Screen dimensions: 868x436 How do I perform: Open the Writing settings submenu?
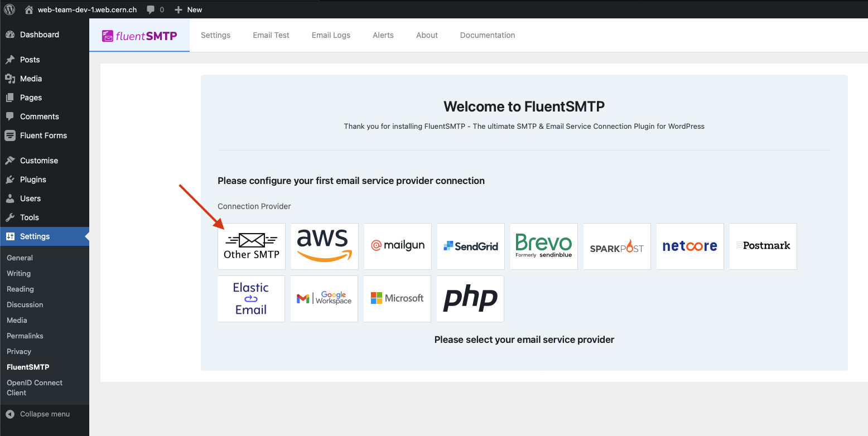coord(19,273)
